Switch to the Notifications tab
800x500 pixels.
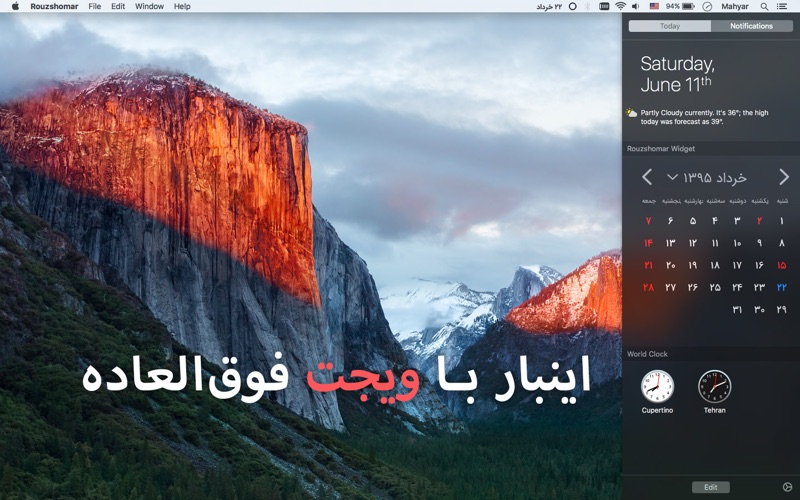click(751, 26)
